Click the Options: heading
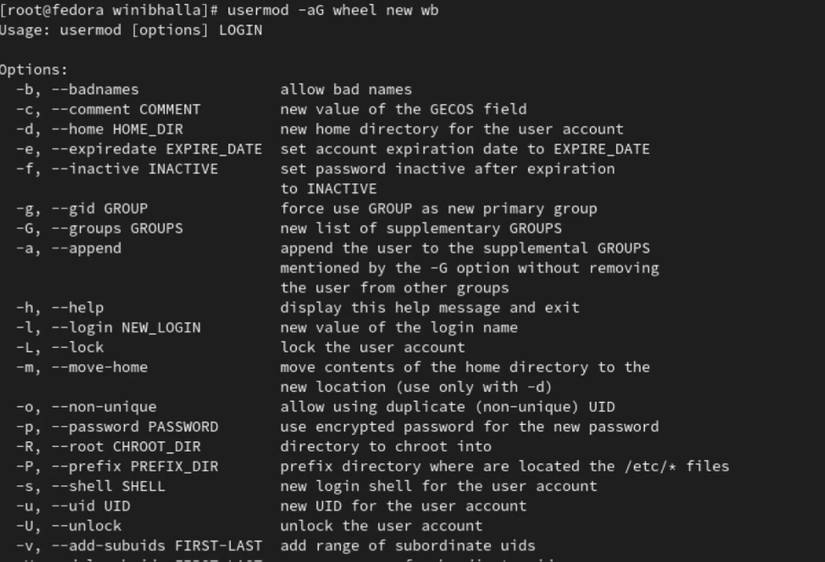This screenshot has width=825, height=562. [x=34, y=70]
